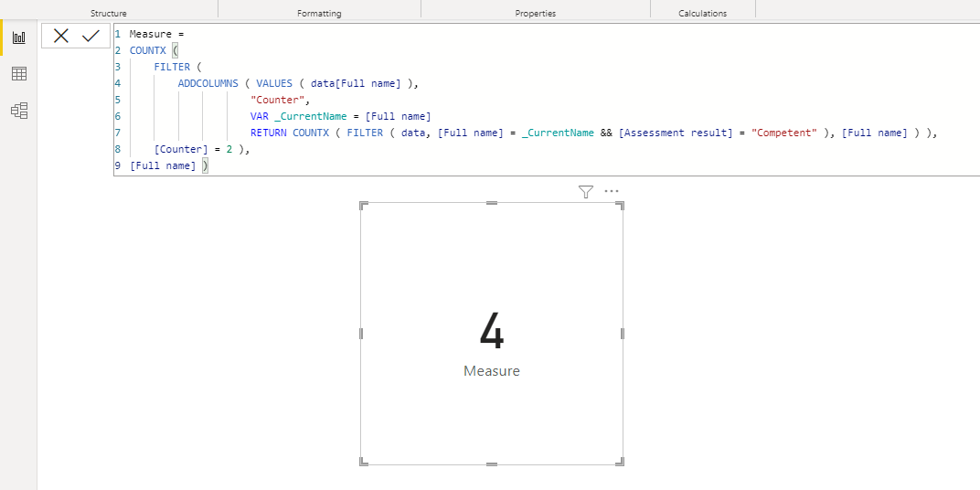The width and height of the screenshot is (980, 490).
Task: Click the "Competent" string literal
Action: click(784, 133)
